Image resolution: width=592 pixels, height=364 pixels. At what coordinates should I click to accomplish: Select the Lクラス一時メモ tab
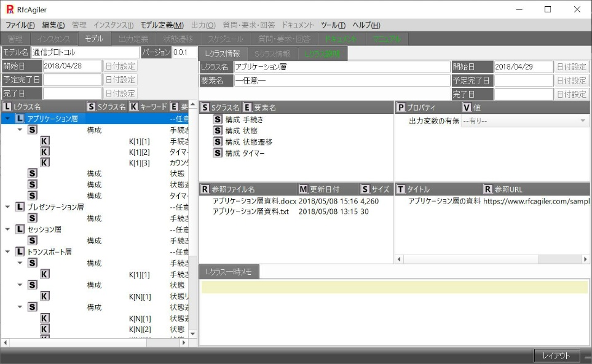tap(229, 272)
